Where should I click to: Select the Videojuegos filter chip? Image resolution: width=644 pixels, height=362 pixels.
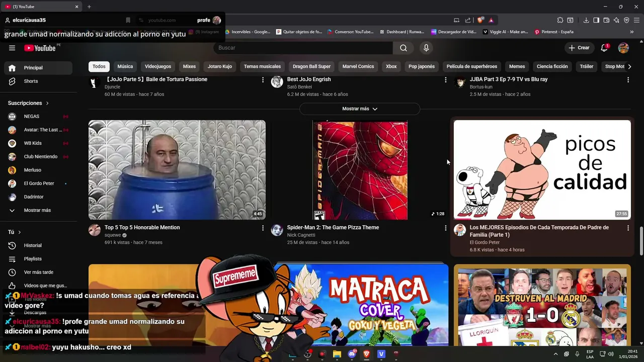point(158,66)
